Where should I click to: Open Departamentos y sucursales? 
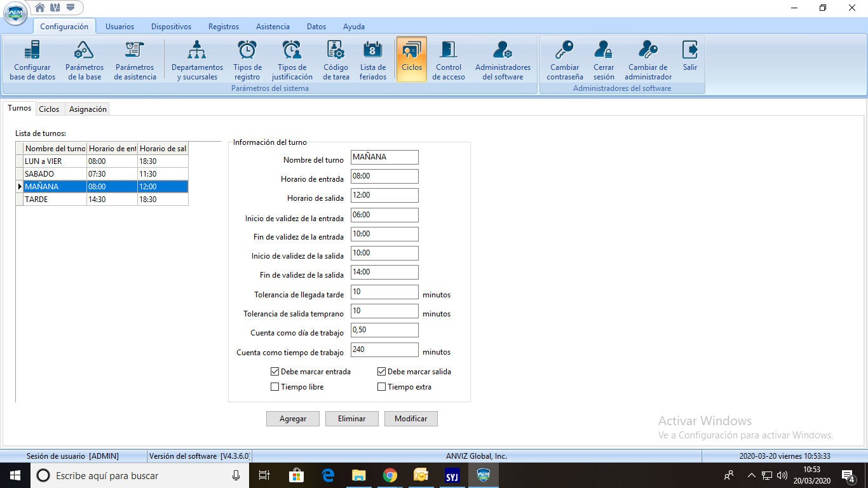click(x=197, y=60)
